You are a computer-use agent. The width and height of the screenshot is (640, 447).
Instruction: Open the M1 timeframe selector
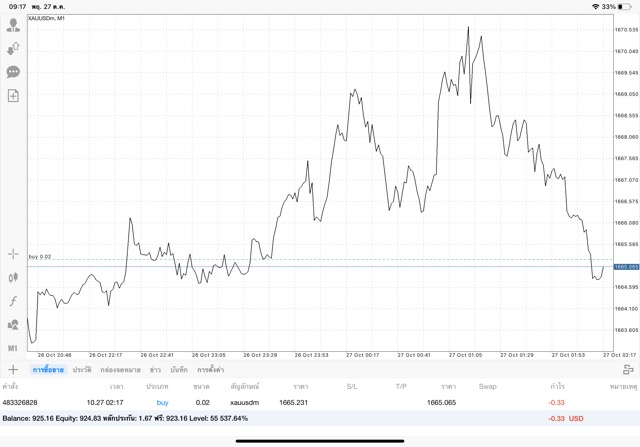13,347
